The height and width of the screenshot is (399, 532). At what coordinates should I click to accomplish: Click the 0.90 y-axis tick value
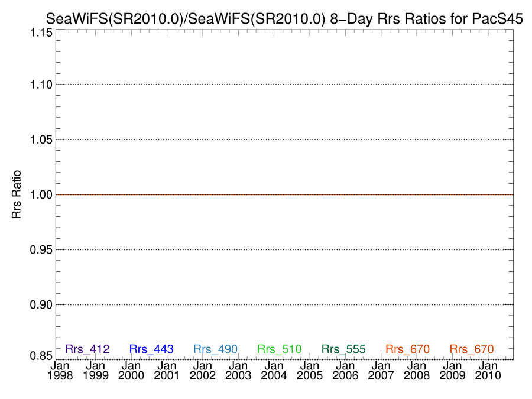click(x=41, y=304)
